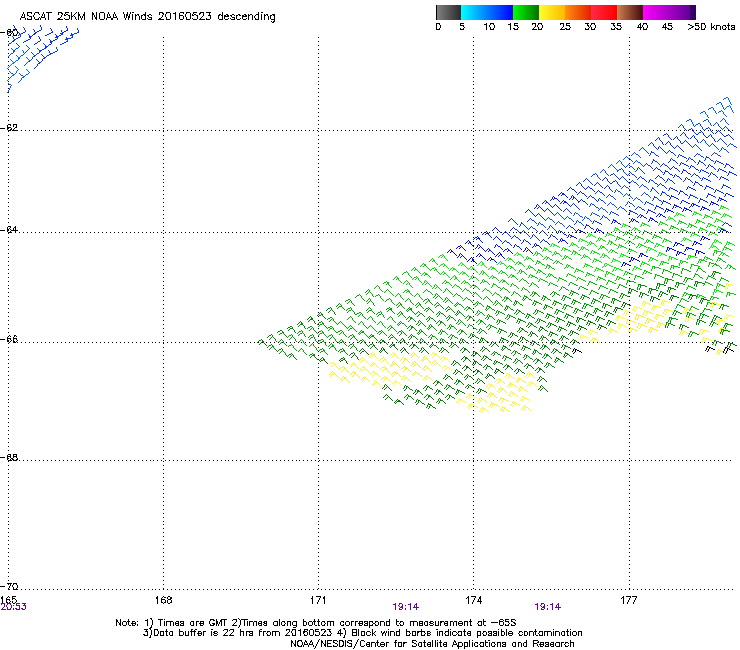Select the gray 0-5 knots color swatch
The width and height of the screenshot is (740, 650).
(448, 12)
